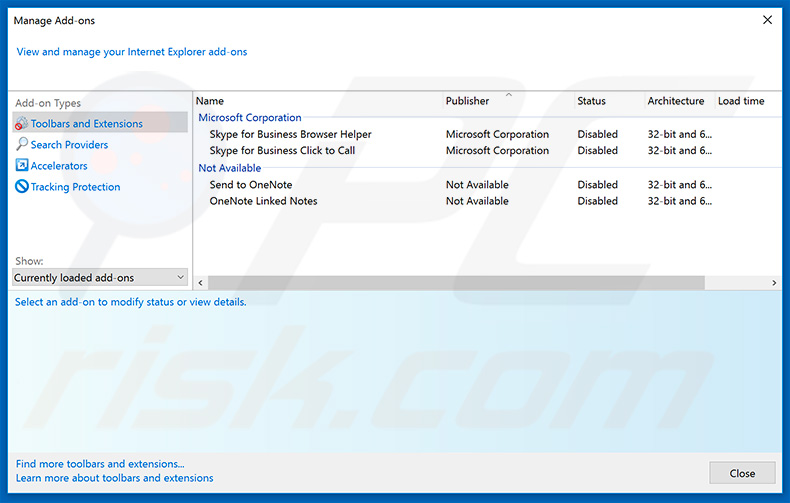Open Learn more about toolbars and extensions
The width and height of the screenshot is (790, 503).
114,478
